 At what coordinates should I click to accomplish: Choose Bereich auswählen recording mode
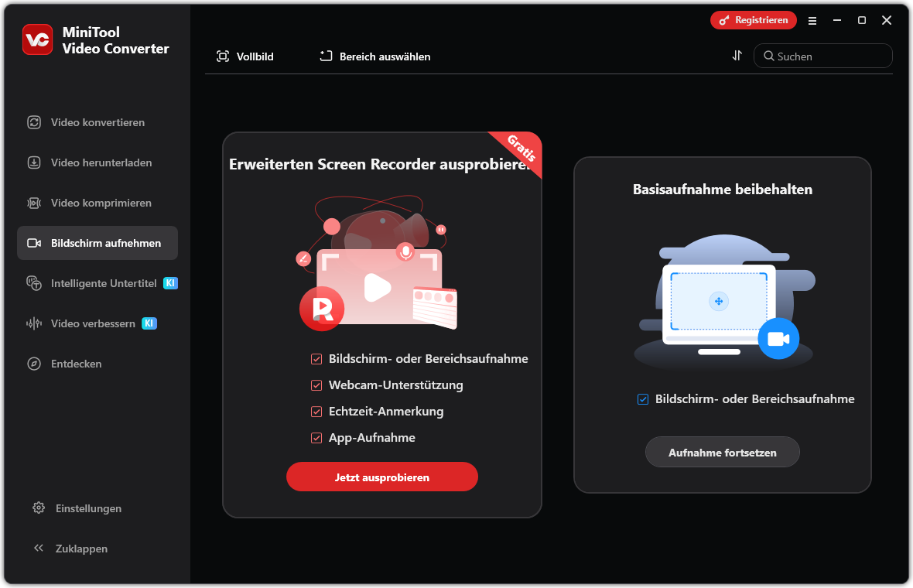click(x=375, y=56)
